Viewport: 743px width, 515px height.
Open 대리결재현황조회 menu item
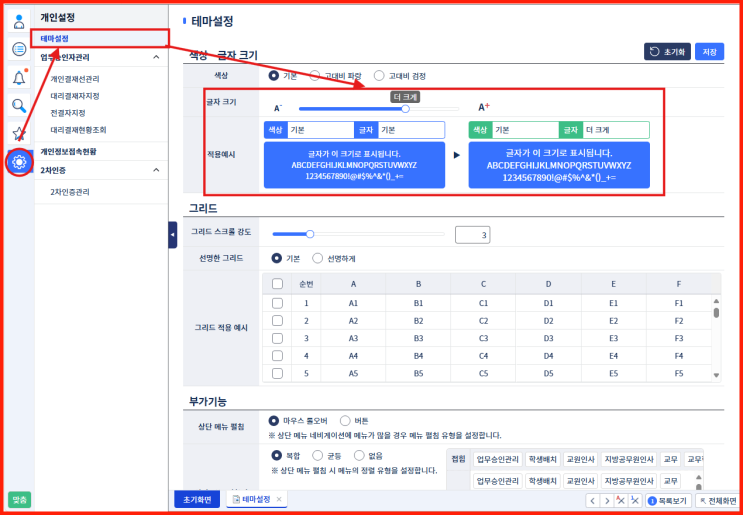[78, 130]
